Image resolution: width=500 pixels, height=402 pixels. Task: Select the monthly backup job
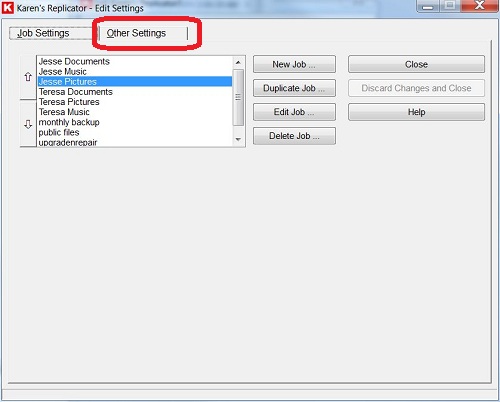click(135, 122)
